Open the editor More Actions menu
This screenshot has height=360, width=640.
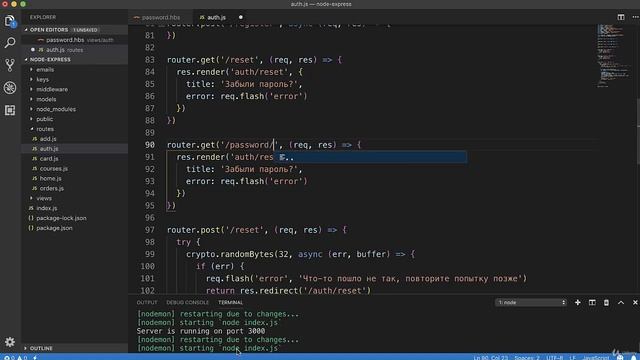pos(635,17)
